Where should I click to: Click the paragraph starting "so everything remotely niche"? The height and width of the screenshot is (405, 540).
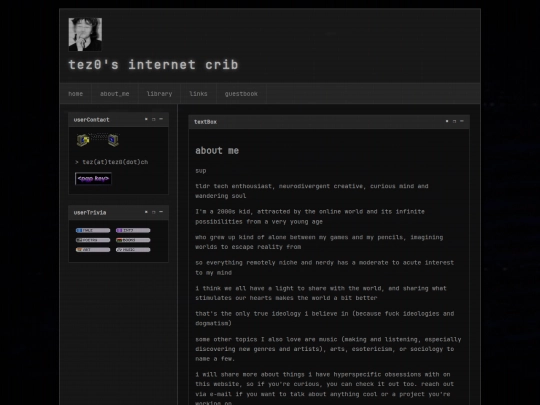click(x=324, y=268)
